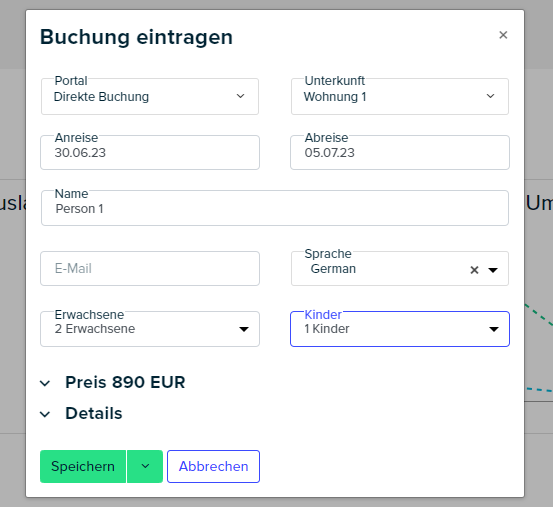Screen dimensions: 553x507
Task: Open the Wohnung 1 accommodation dropdown
Action: 400,96
